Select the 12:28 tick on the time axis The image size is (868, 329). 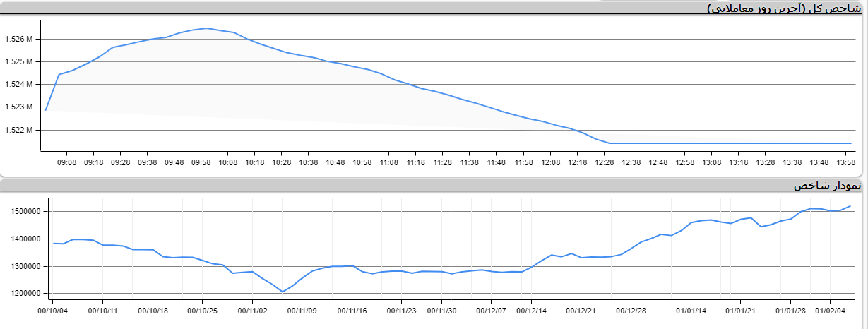(x=604, y=162)
